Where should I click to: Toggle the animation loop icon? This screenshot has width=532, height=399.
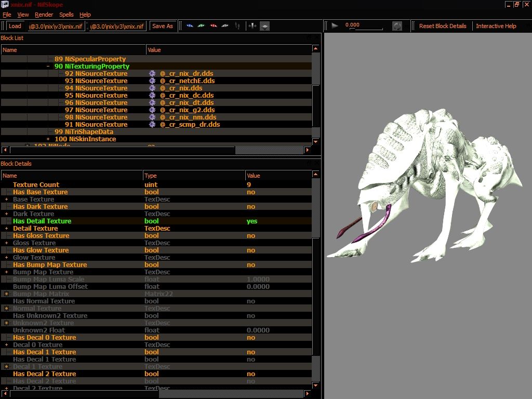point(397,26)
